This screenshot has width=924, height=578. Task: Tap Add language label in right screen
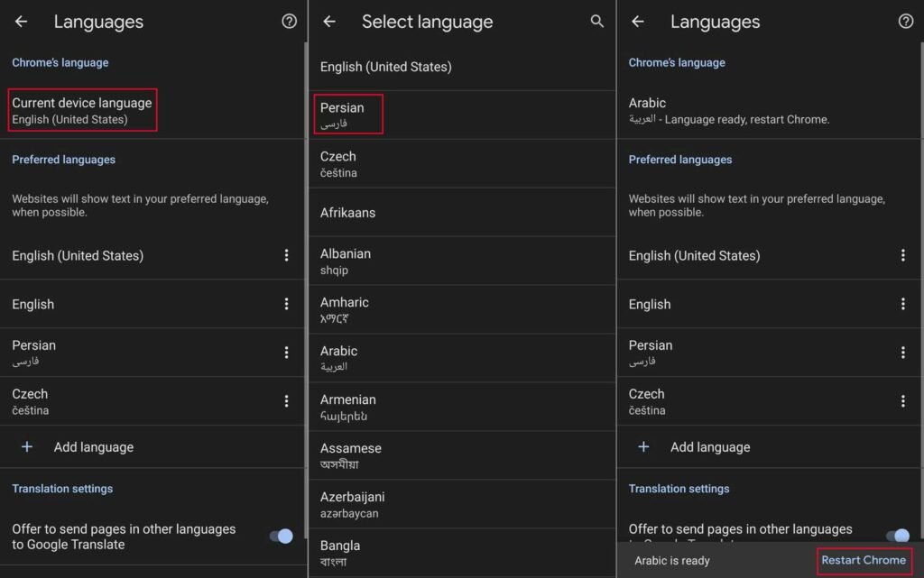710,447
